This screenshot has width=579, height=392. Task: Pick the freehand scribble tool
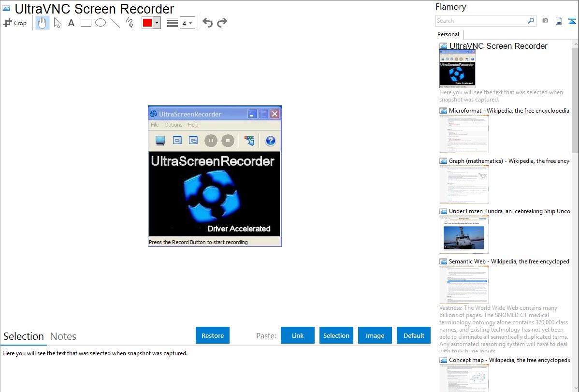[x=130, y=23]
